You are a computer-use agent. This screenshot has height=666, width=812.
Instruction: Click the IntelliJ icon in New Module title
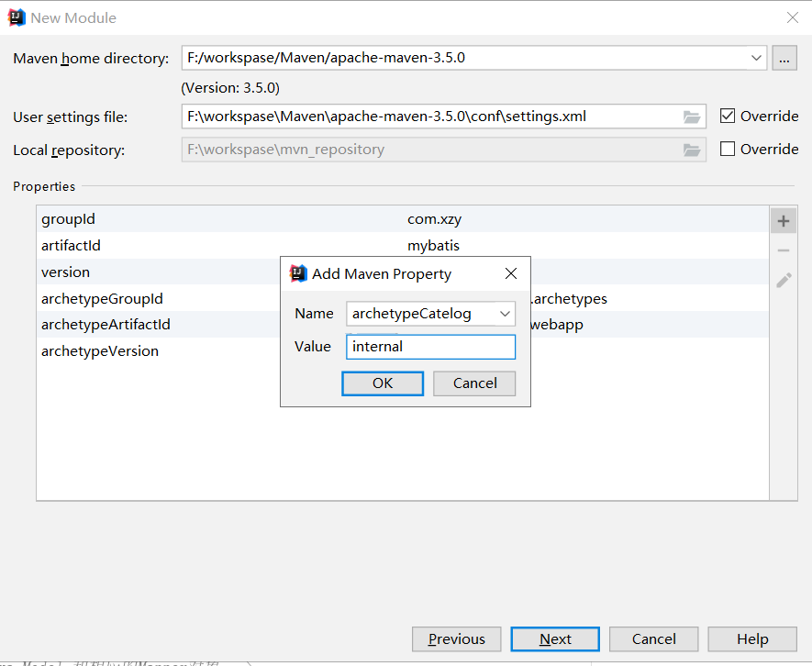tap(17, 17)
